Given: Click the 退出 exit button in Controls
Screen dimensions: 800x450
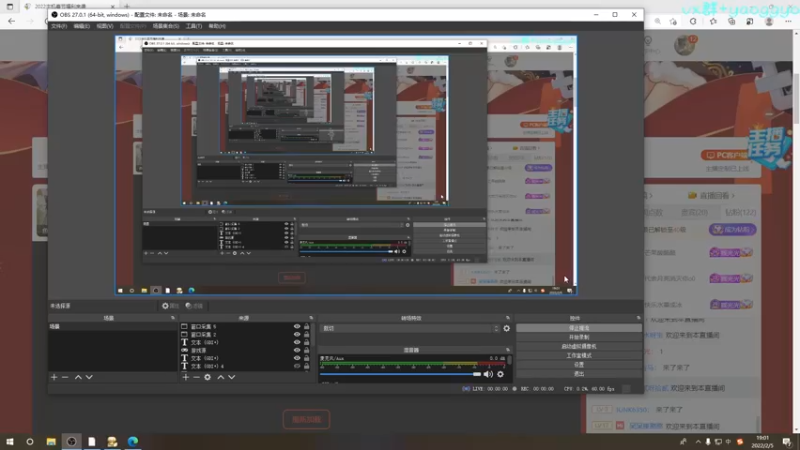Looking at the screenshot, I should [x=579, y=374].
